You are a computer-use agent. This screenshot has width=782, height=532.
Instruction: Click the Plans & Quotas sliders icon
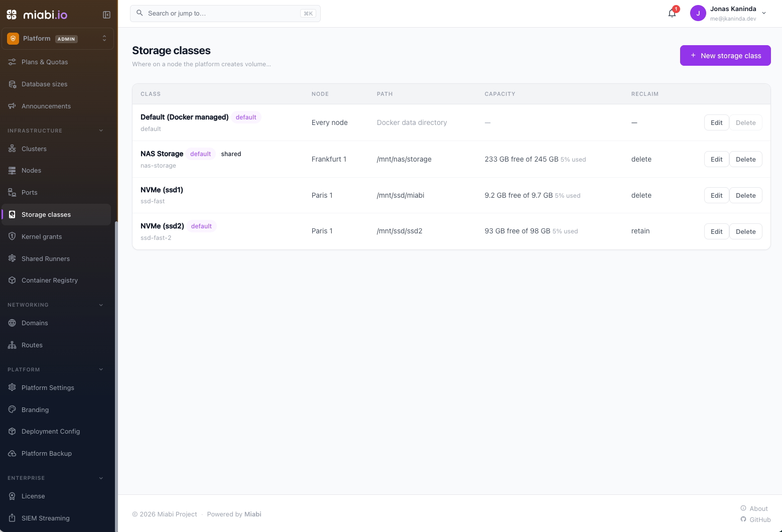[x=12, y=62]
